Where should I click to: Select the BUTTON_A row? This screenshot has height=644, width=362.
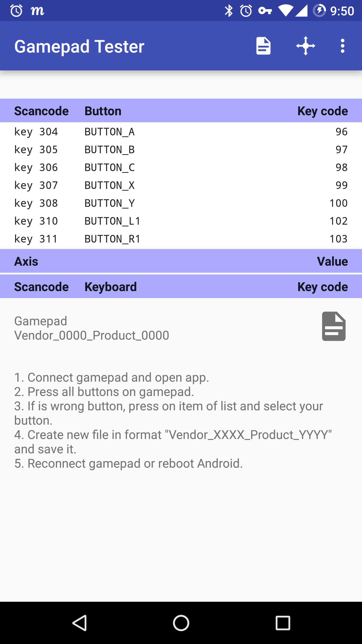pyautogui.click(x=181, y=132)
